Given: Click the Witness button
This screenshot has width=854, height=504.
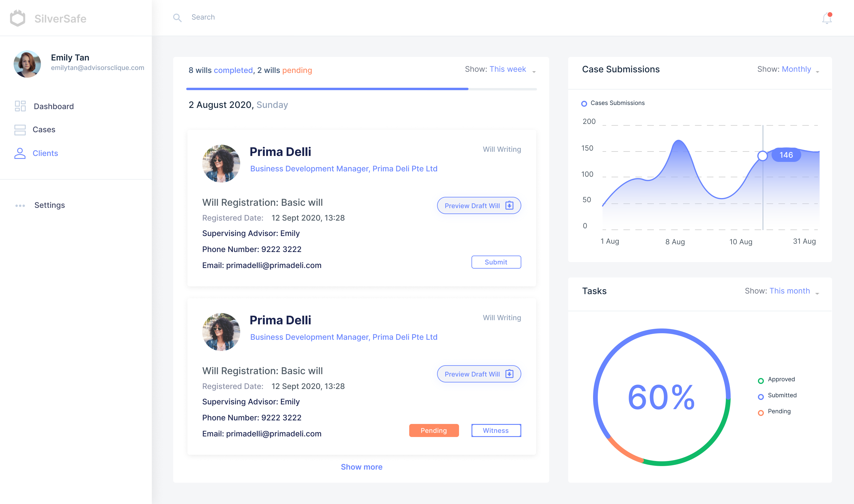Looking at the screenshot, I should [x=496, y=431].
